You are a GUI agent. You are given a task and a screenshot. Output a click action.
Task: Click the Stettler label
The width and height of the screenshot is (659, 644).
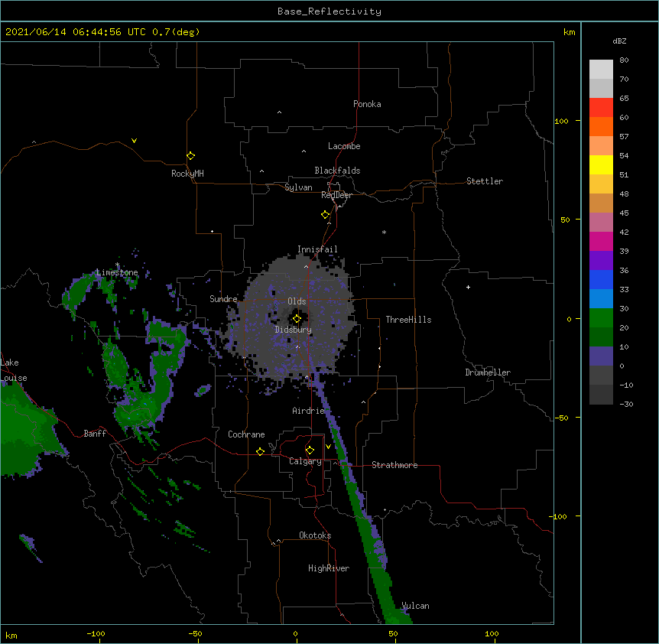coord(485,181)
